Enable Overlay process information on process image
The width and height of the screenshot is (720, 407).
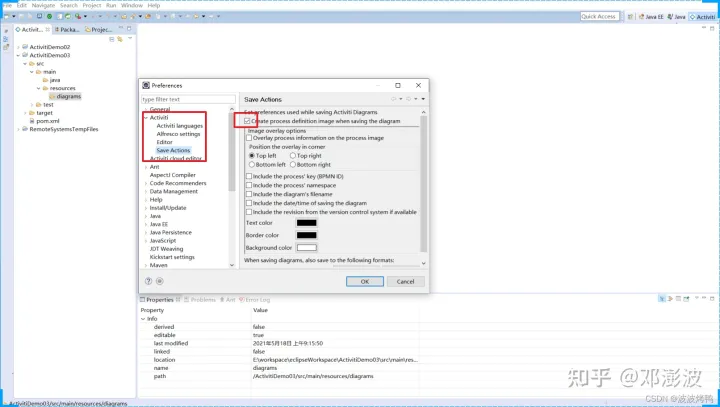[x=249, y=138]
